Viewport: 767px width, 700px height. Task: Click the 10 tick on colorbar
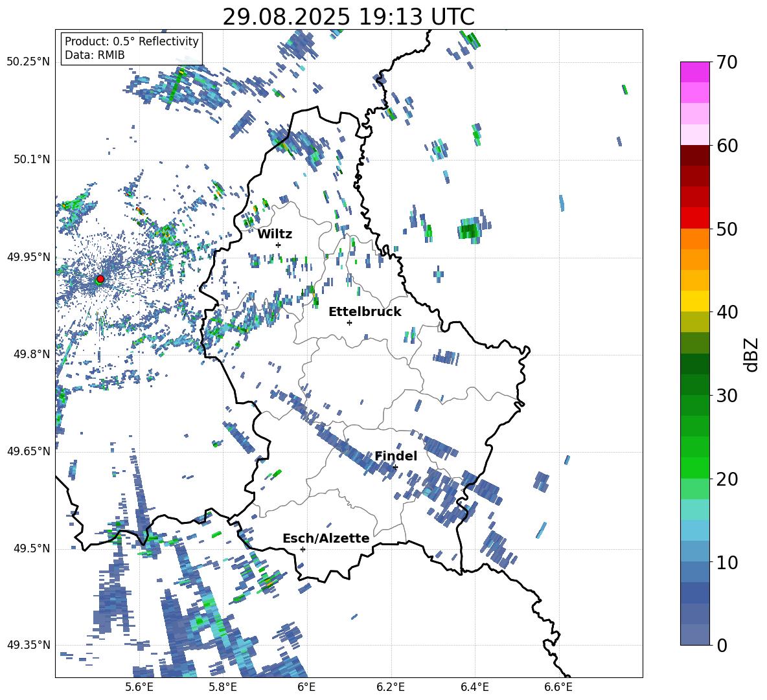727,562
